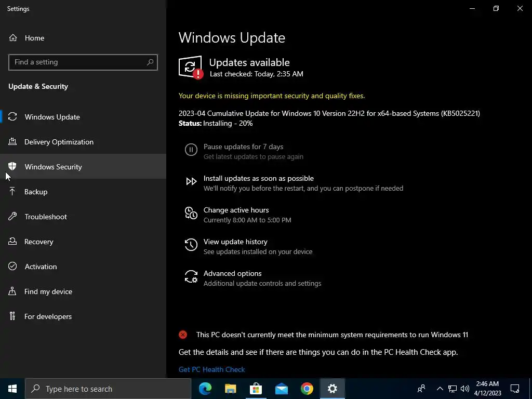Click the Activation checkmark circle icon
The width and height of the screenshot is (532, 399).
coord(12,267)
